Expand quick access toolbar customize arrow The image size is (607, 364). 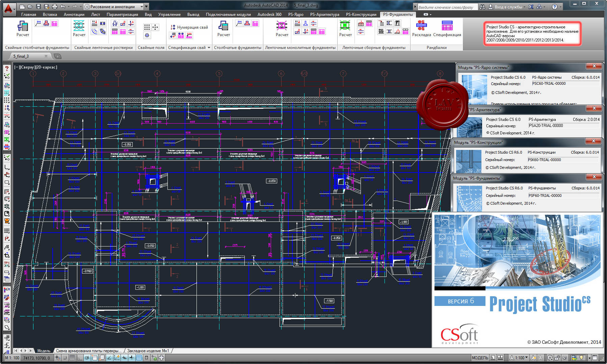[x=147, y=6]
